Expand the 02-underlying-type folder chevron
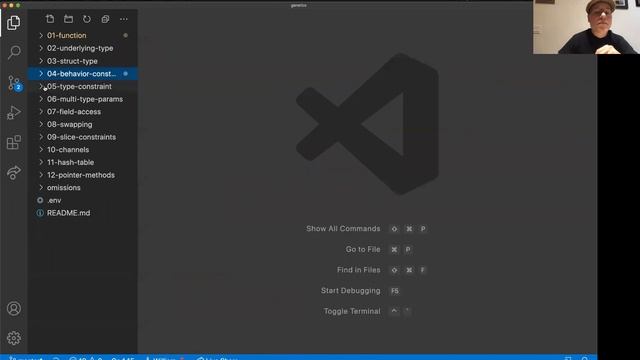The width and height of the screenshot is (640, 360). [x=41, y=48]
